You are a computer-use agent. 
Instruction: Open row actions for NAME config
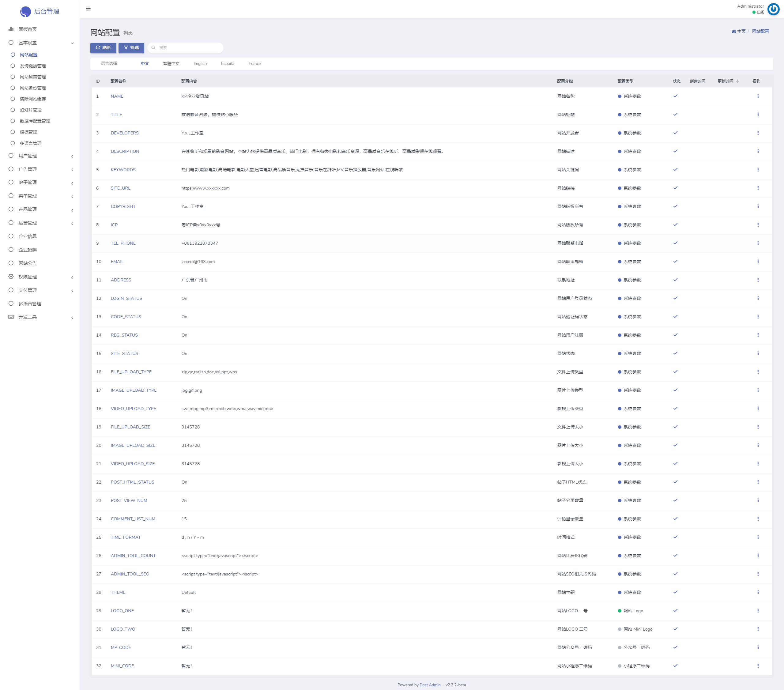click(x=758, y=96)
